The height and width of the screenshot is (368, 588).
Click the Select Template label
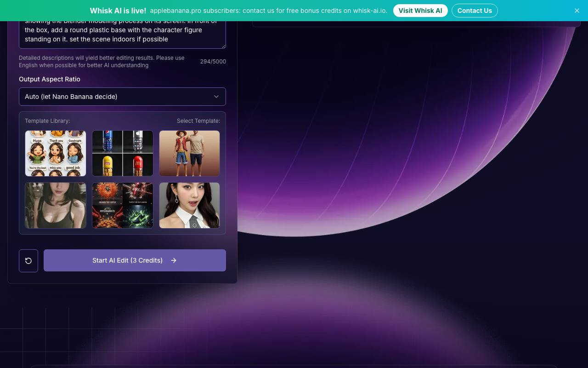click(198, 121)
